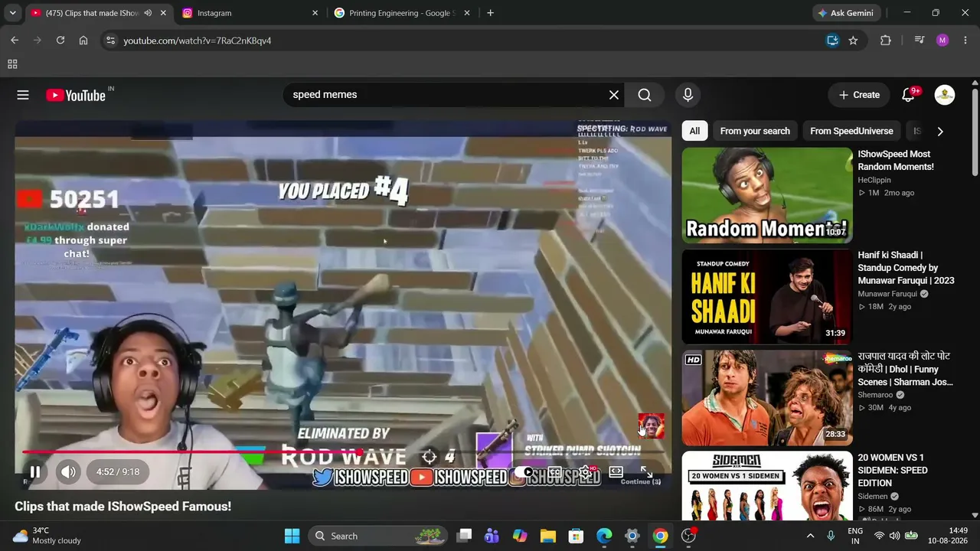Open Microsoft Store from taskbar
980x551 pixels.
pos(576,536)
